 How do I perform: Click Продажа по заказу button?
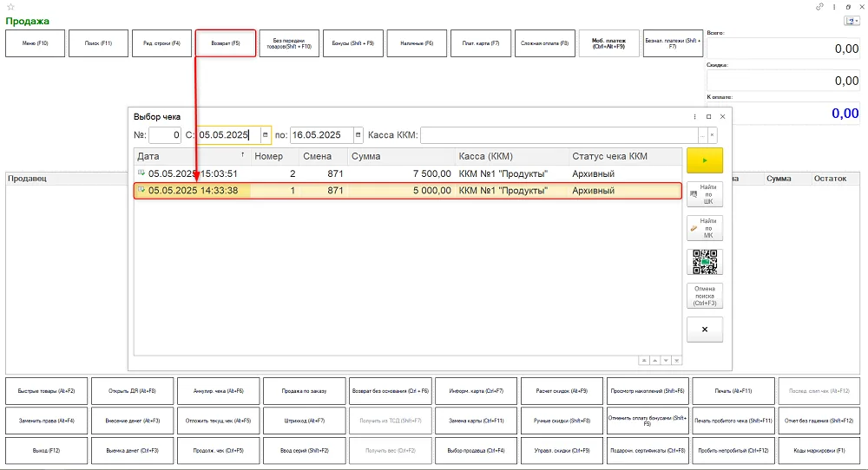coord(305,391)
